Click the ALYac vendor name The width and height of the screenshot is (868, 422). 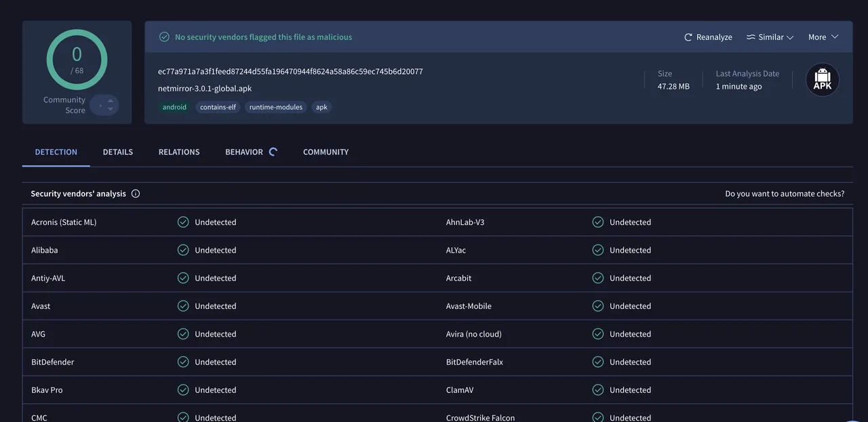coord(456,250)
